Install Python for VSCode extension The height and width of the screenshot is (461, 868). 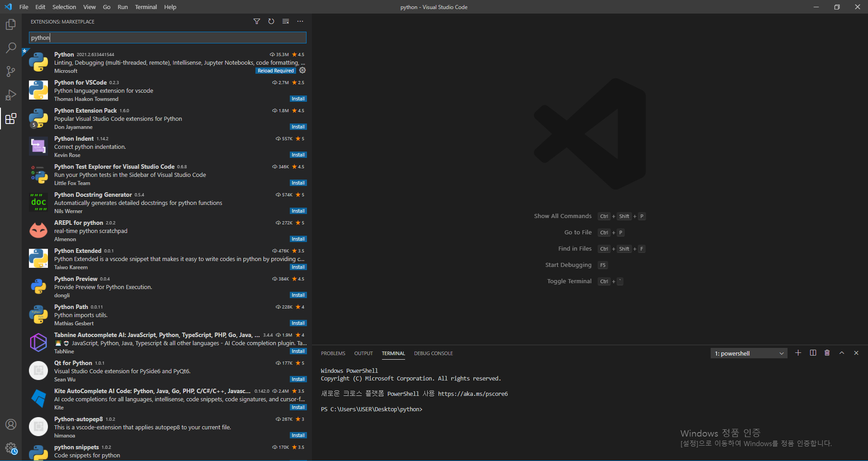[298, 99]
